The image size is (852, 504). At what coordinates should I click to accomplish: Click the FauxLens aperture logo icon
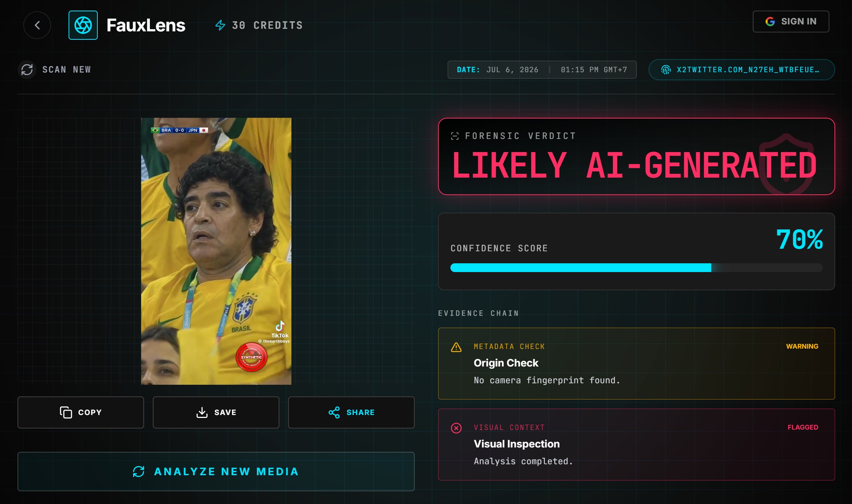[x=83, y=25]
